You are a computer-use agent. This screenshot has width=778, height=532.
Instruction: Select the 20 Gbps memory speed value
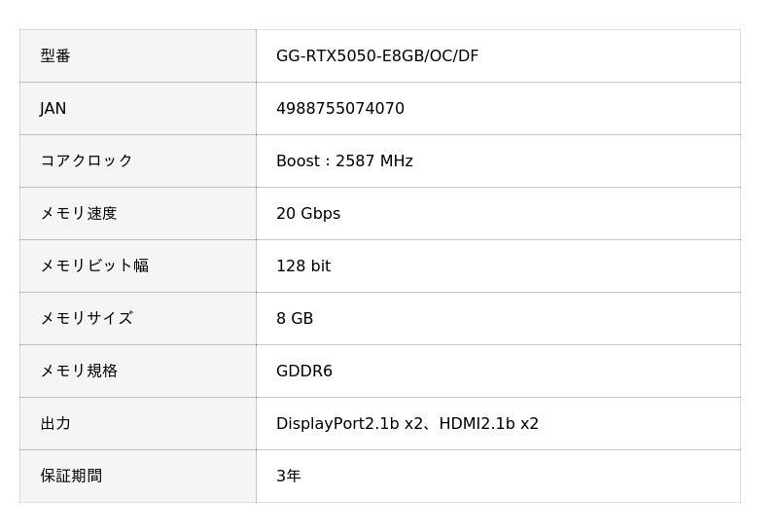(x=308, y=214)
